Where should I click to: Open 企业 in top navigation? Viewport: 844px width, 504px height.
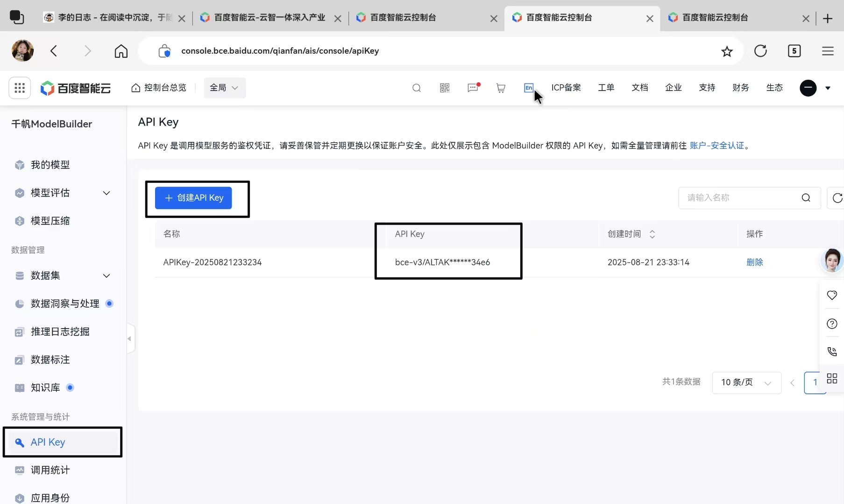click(674, 88)
